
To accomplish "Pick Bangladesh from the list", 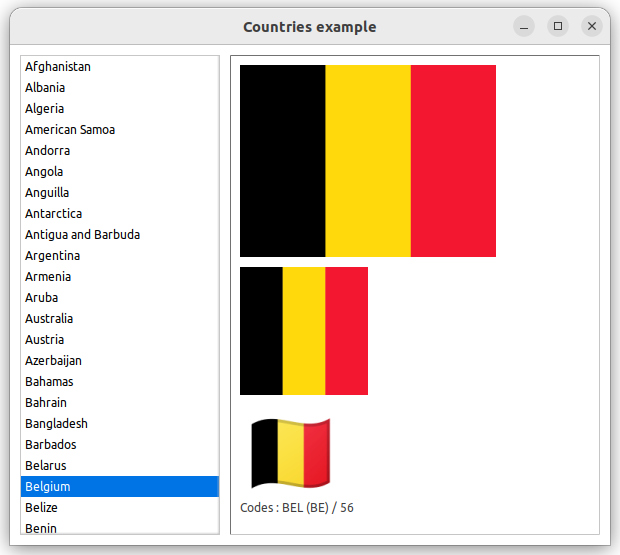I will 56,424.
